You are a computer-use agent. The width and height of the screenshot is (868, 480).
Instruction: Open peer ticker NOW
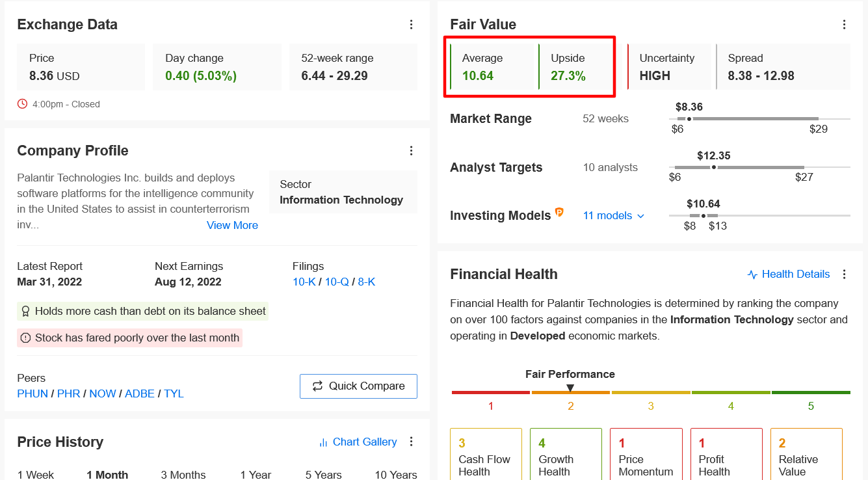[103, 393]
